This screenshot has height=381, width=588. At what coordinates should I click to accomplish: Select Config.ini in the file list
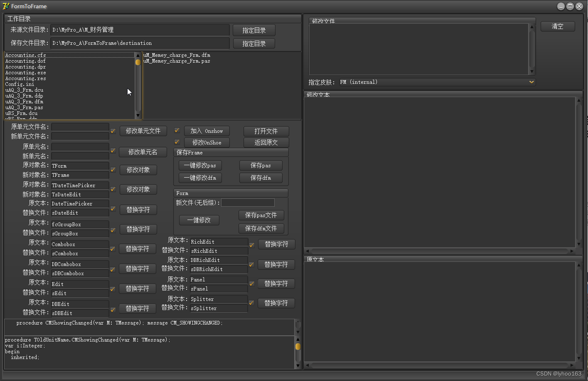click(20, 84)
